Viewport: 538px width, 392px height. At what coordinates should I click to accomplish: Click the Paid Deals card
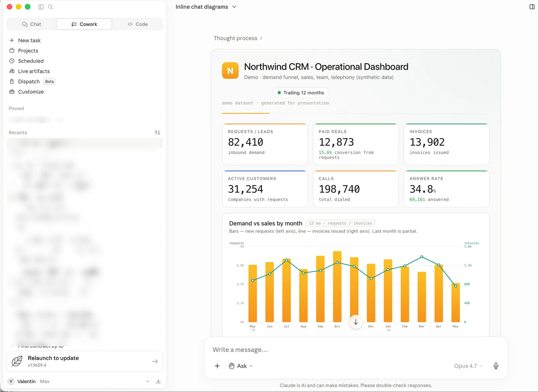click(x=356, y=144)
